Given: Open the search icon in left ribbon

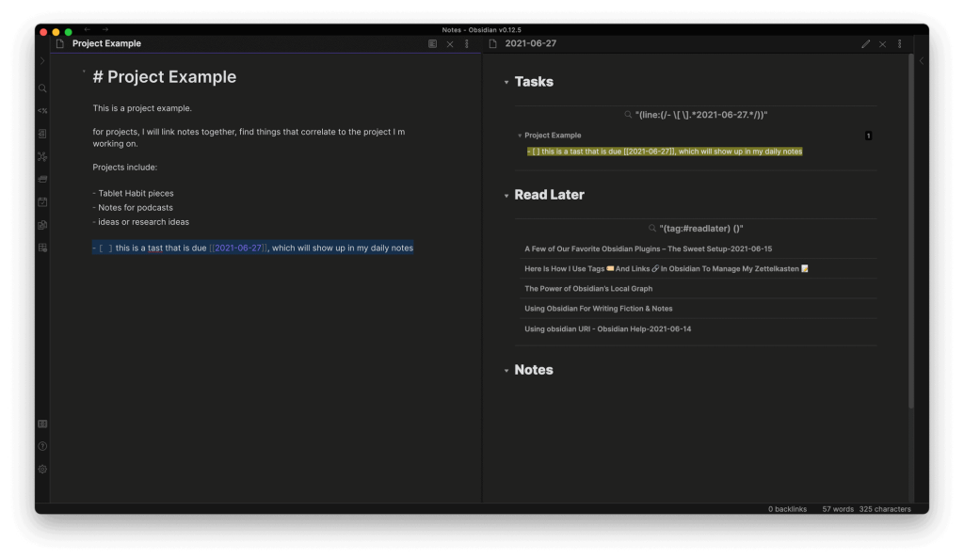Looking at the screenshot, I should tap(42, 88).
